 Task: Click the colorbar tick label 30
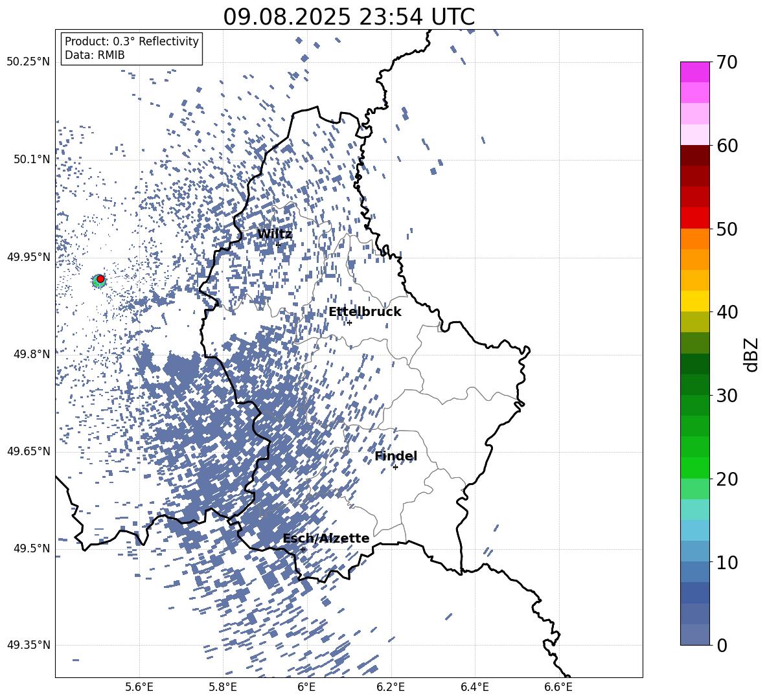pyautogui.click(x=727, y=396)
